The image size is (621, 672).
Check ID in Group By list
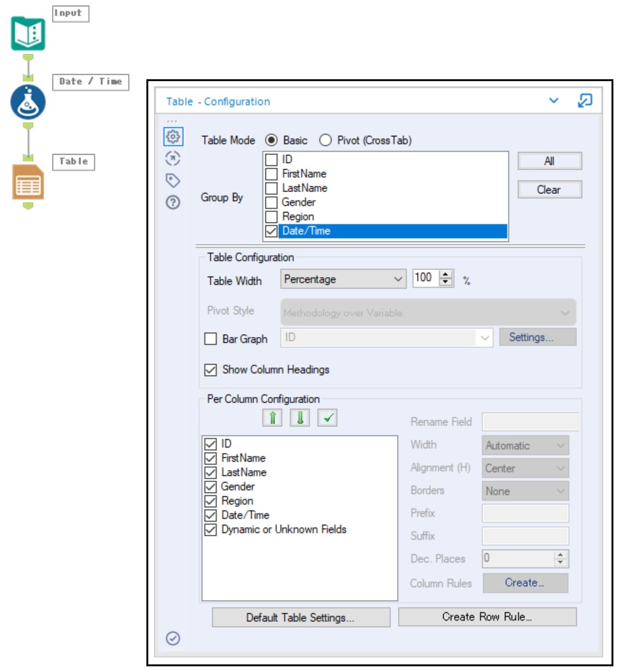pos(271,160)
